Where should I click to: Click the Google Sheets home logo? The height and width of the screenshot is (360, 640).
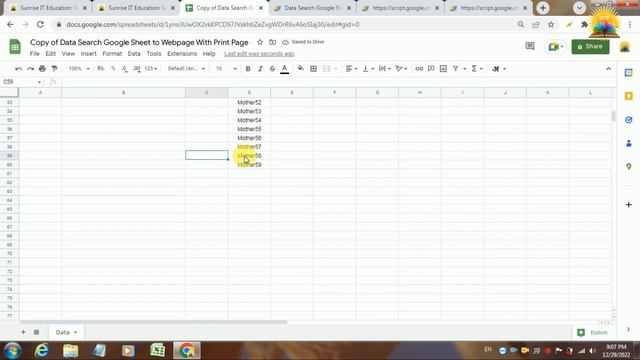pyautogui.click(x=15, y=47)
